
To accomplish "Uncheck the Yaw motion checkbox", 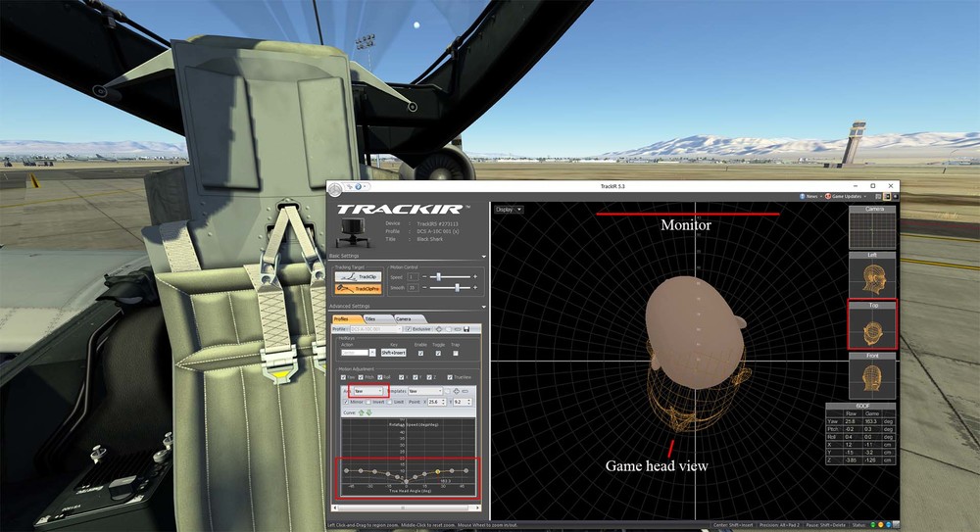I will click(343, 377).
